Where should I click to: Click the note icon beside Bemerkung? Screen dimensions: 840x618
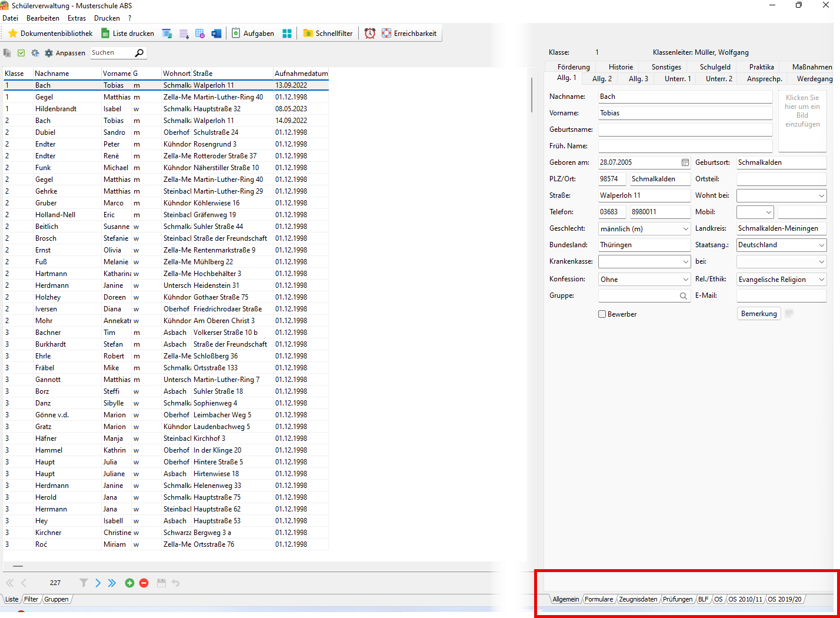pos(789,314)
